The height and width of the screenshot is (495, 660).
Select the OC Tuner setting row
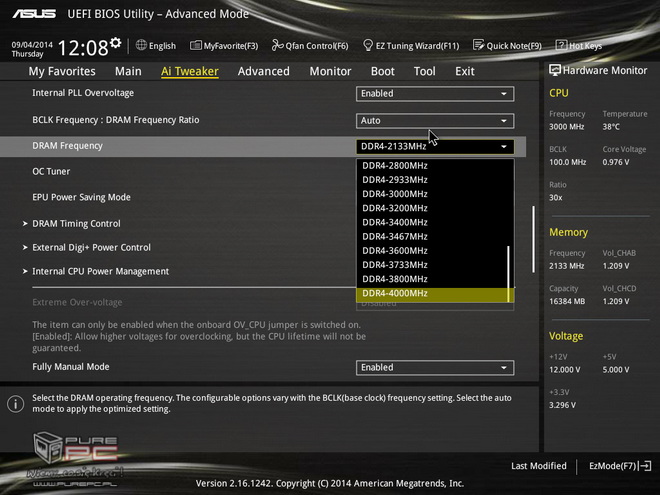click(x=51, y=172)
